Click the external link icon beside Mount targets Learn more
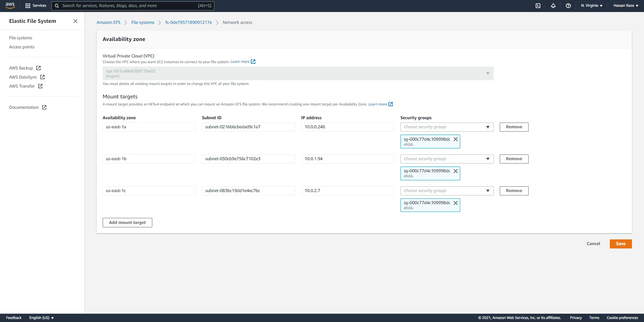This screenshot has height=322, width=644. point(390,104)
